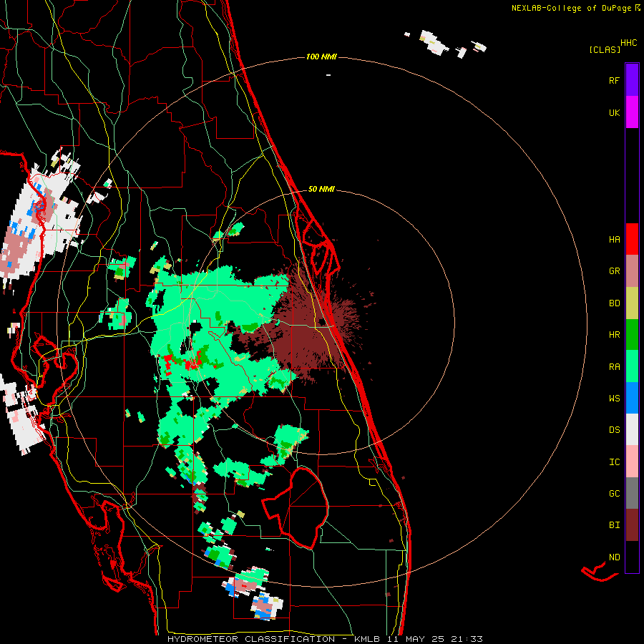Click the UK magenta legend swatch

(x=632, y=112)
